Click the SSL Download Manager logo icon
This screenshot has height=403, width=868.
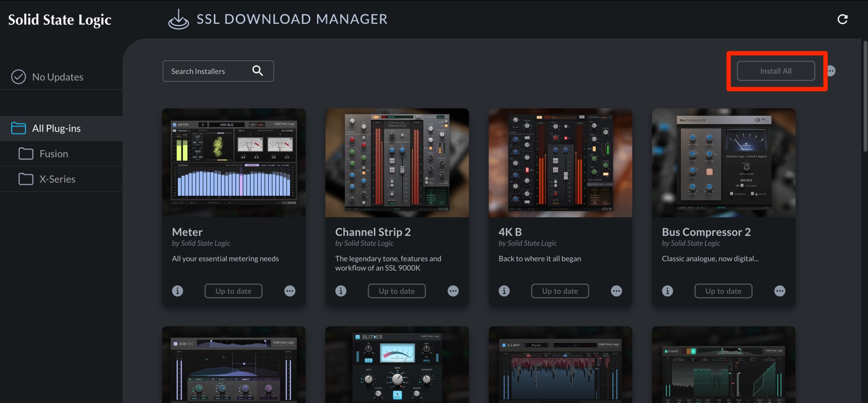pyautogui.click(x=179, y=19)
